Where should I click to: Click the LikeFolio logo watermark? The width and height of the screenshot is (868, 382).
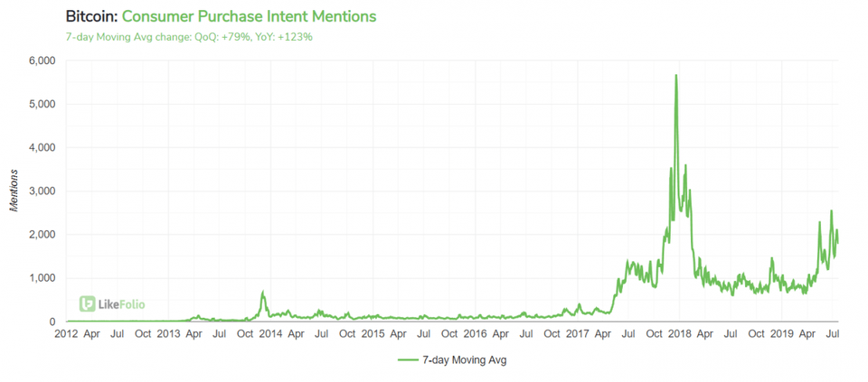point(111,304)
